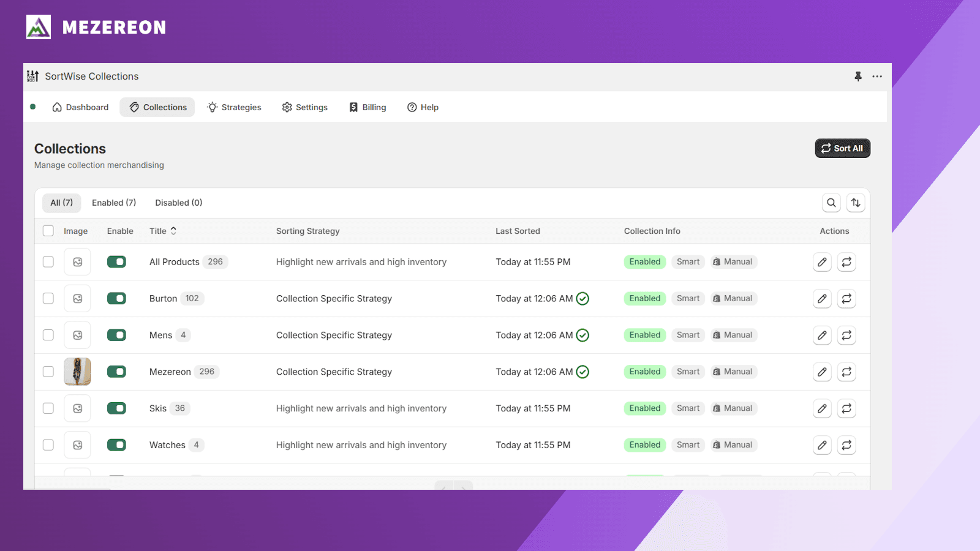Click the pin icon near top right
Screen dimensions: 980x551
click(858, 77)
